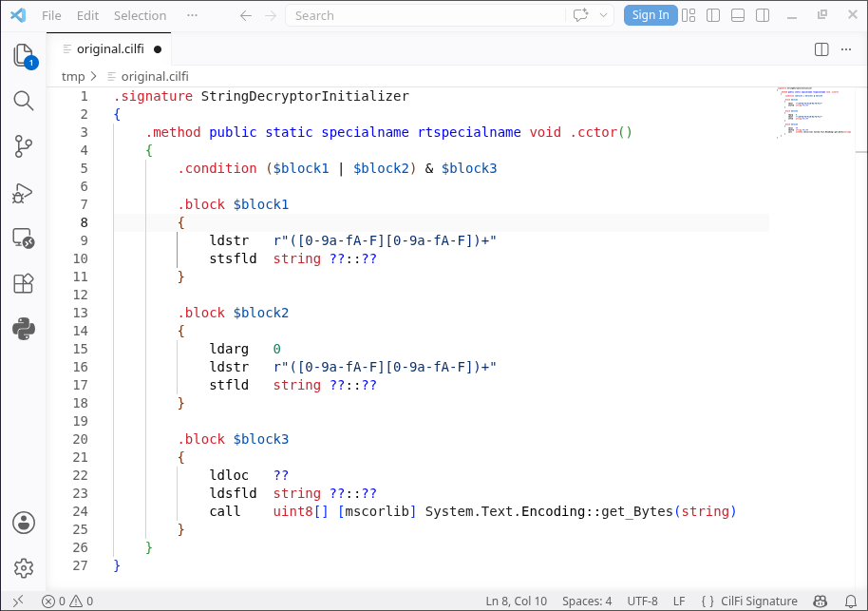The height and width of the screenshot is (611, 868).
Task: Click the stsfld instruction on line 10
Action: tap(233, 258)
